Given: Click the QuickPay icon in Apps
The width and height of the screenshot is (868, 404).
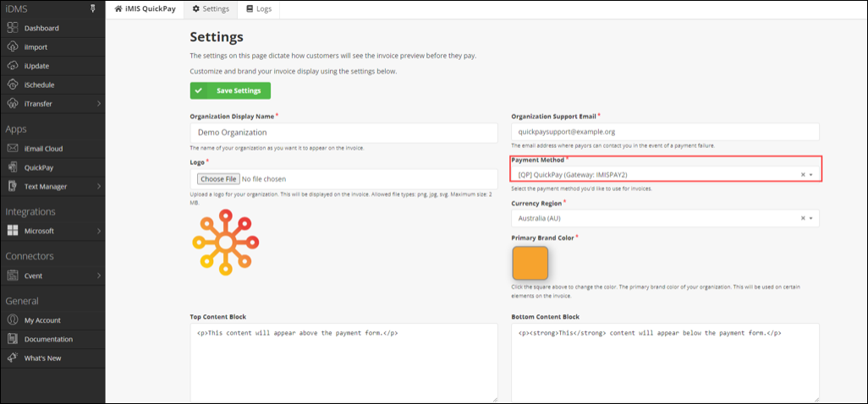Looking at the screenshot, I should [x=13, y=167].
